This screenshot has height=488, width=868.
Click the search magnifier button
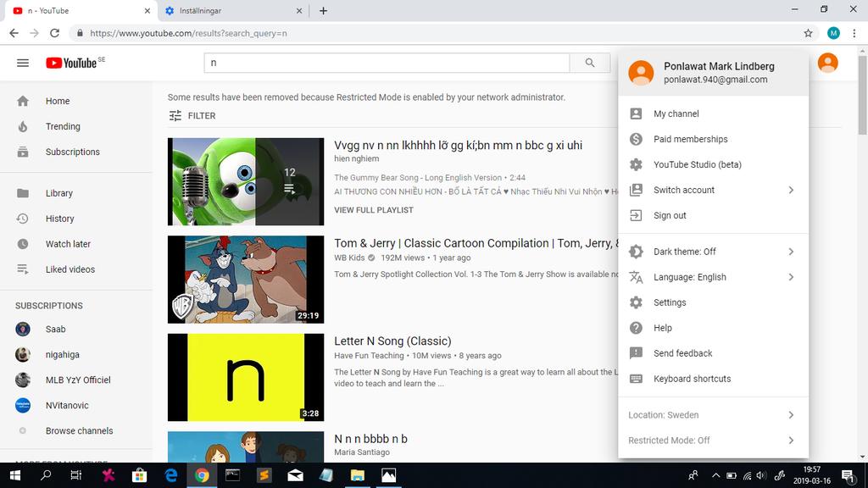[x=590, y=63]
